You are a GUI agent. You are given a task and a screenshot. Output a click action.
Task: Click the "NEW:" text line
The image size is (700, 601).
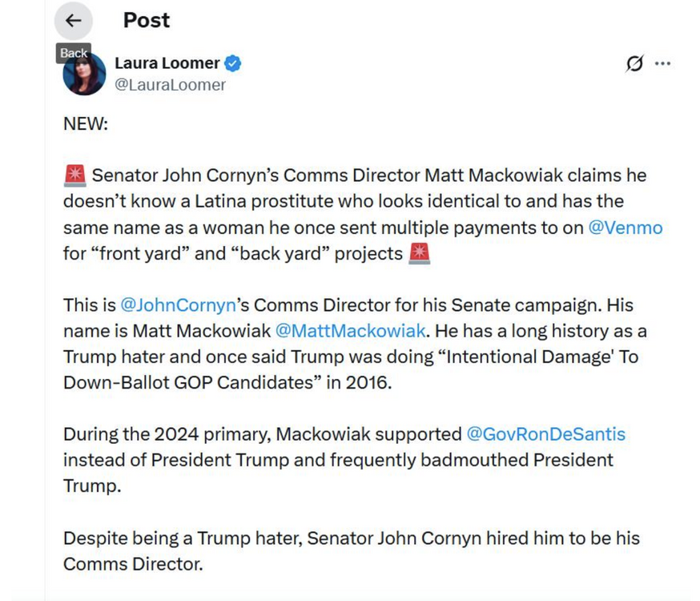click(x=86, y=124)
